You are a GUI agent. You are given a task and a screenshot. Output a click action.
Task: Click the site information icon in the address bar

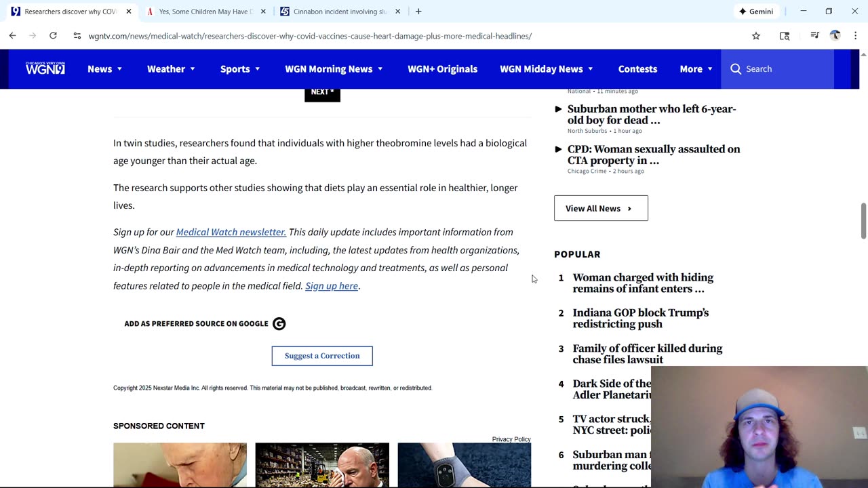[x=77, y=36]
